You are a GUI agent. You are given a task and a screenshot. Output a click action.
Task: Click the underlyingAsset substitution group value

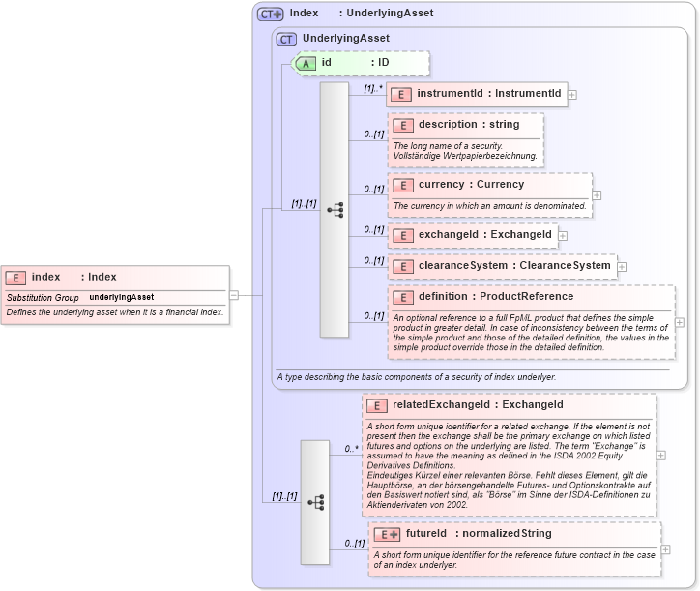[x=122, y=297]
